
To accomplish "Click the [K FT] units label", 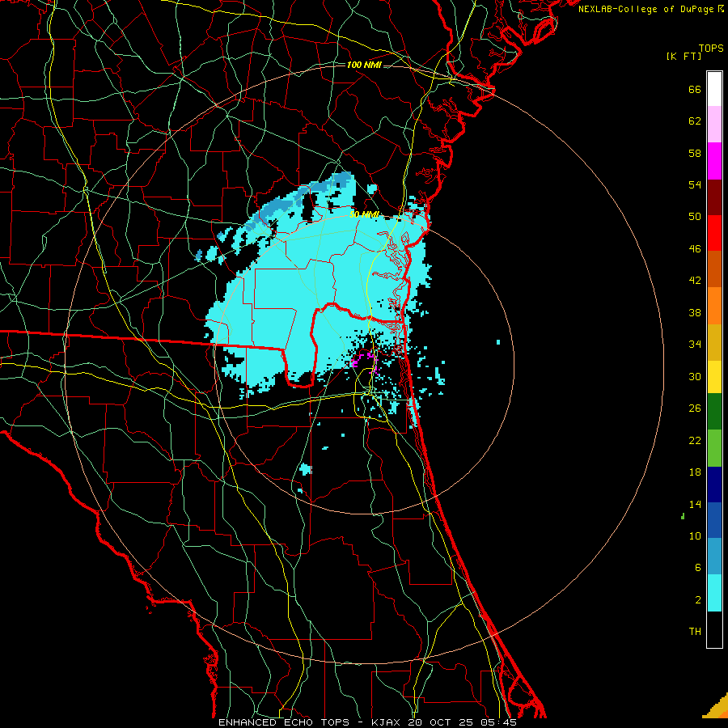I will click(x=684, y=56).
